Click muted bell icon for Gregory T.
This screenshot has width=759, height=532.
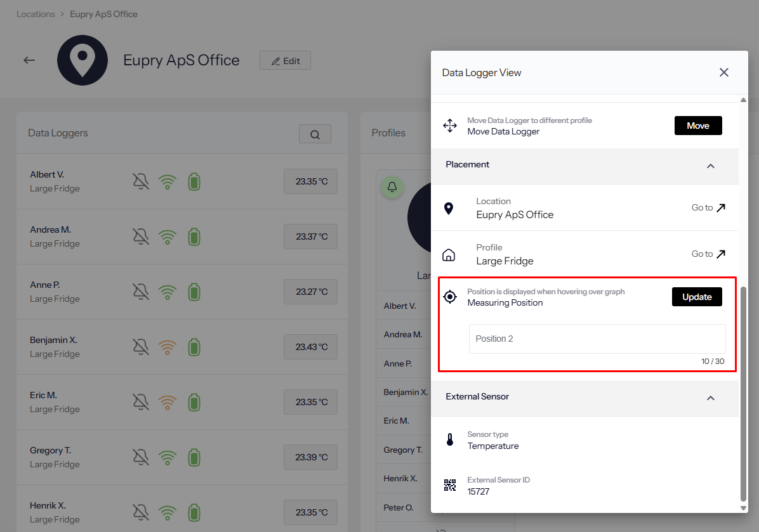(x=141, y=458)
